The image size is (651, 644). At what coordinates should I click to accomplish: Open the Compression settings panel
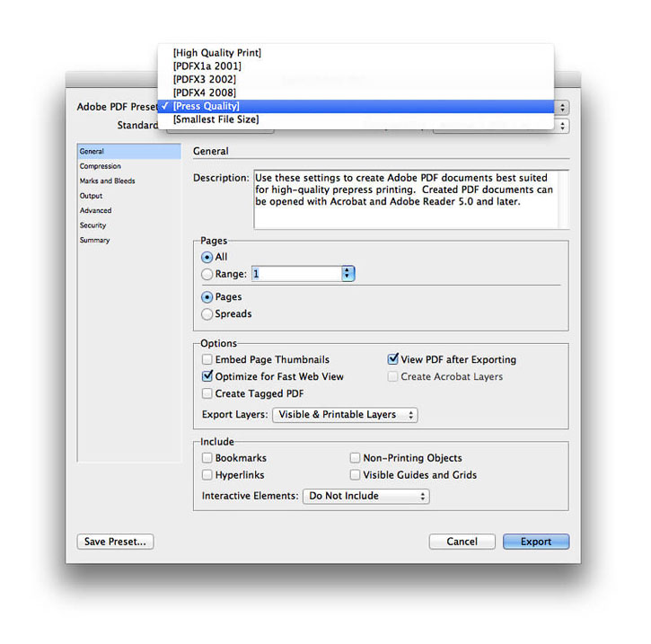pos(129,166)
